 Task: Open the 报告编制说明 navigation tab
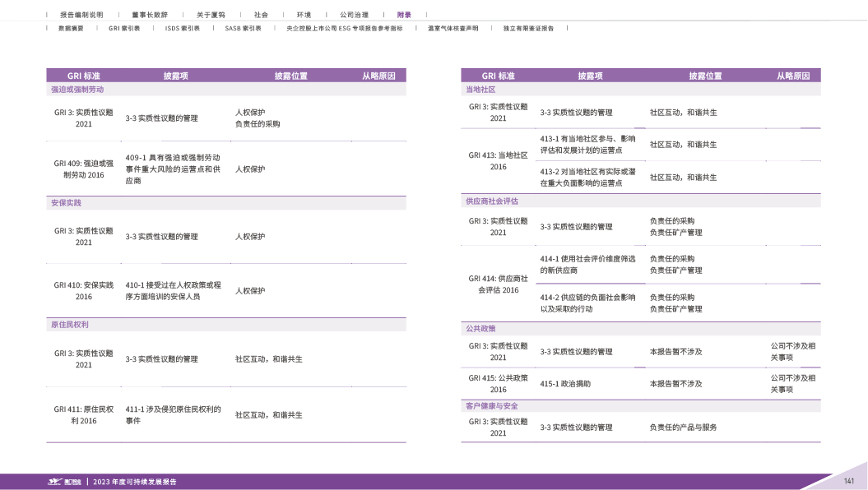81,15
